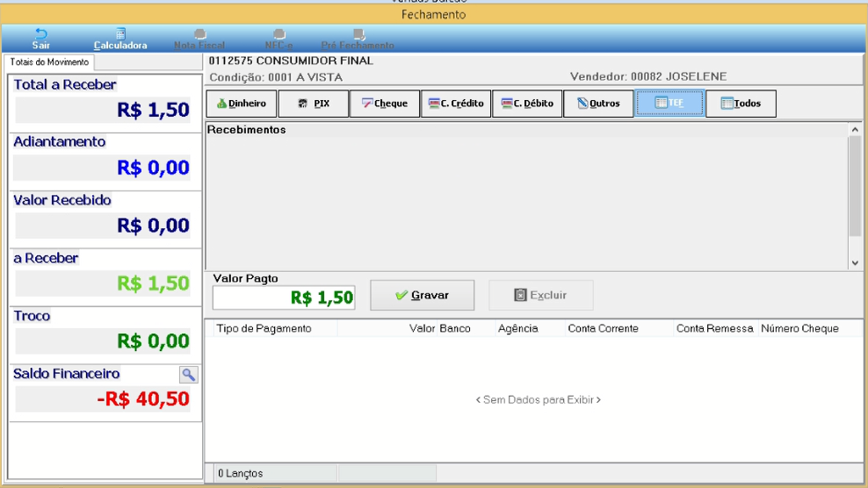Image resolution: width=868 pixels, height=488 pixels.
Task: Show Todos payment types
Action: tap(741, 104)
